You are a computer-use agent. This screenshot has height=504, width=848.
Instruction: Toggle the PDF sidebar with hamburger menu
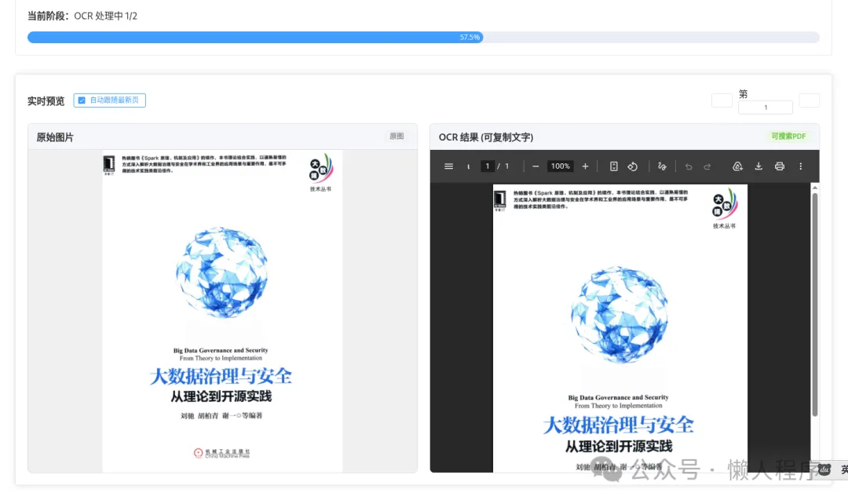[448, 166]
